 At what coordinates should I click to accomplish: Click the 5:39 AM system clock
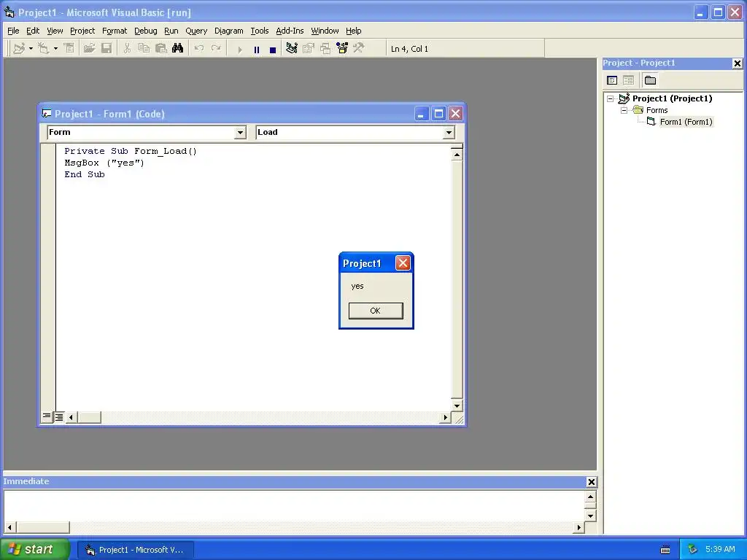(x=720, y=550)
